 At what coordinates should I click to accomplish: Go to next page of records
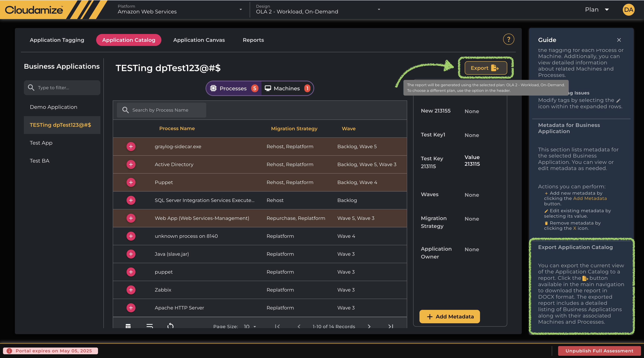[369, 326]
